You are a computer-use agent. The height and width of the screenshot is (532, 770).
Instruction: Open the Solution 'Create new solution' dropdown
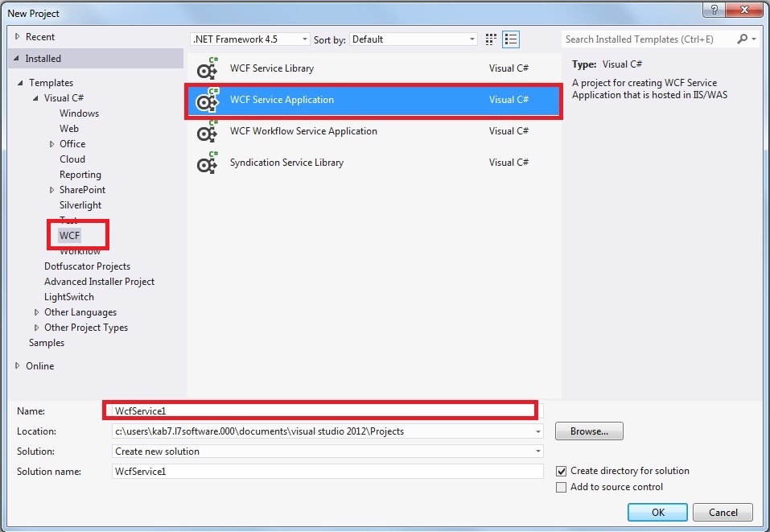538,452
